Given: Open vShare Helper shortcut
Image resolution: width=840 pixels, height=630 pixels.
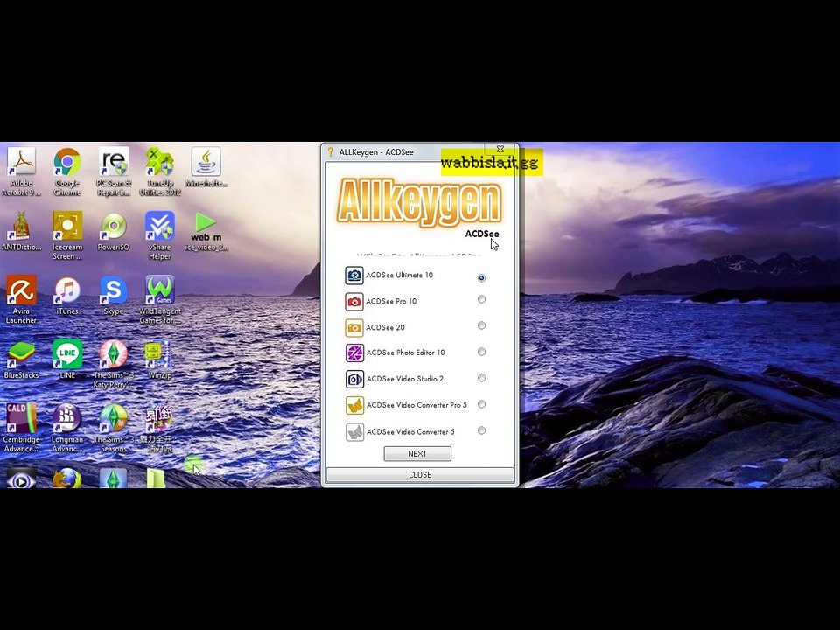Looking at the screenshot, I should point(159,235).
